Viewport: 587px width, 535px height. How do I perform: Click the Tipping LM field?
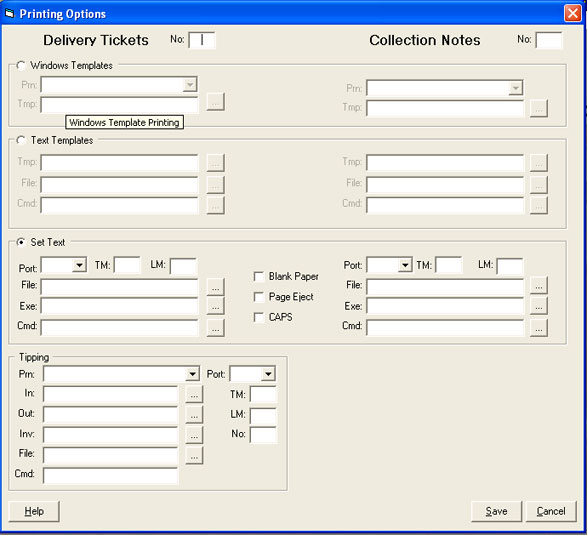[264, 416]
